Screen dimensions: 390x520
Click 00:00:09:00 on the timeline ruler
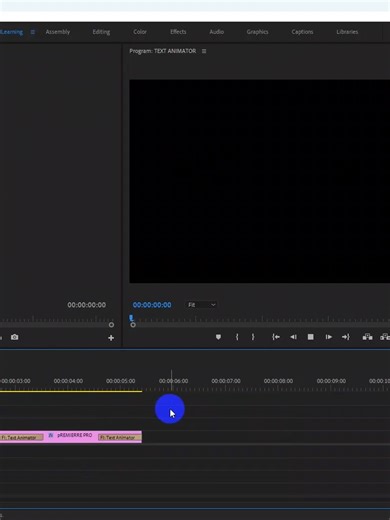click(331, 381)
